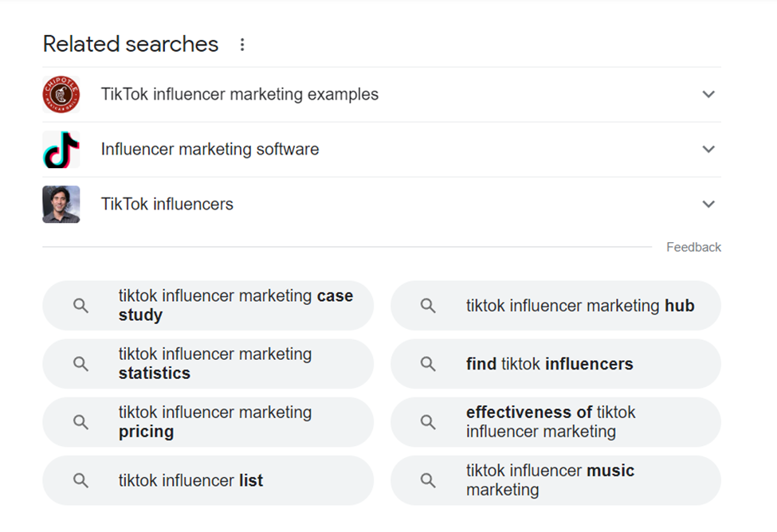777x532 pixels.
Task: Select the find tiktok influencers suggestion chip
Action: (555, 364)
